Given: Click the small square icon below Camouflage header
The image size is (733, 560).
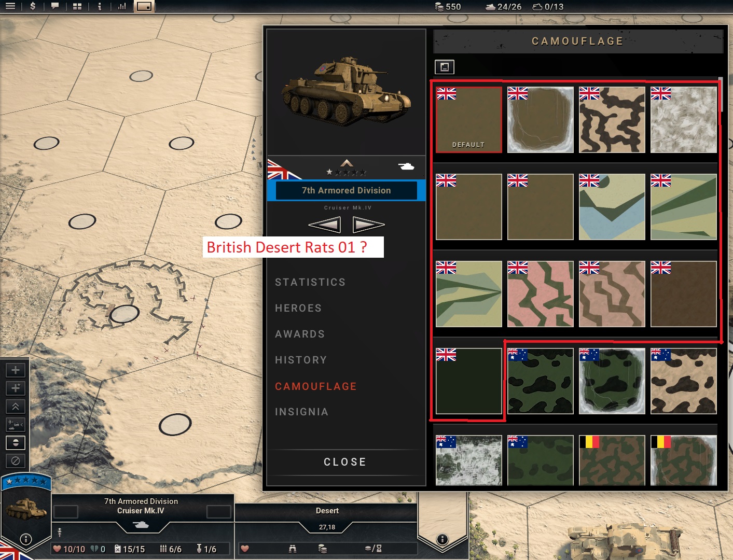Looking at the screenshot, I should click(444, 67).
